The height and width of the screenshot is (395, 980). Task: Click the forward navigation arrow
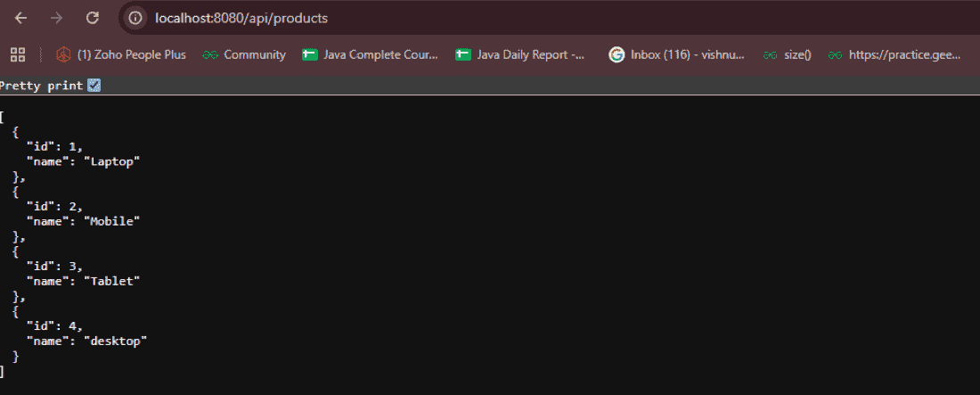point(56,18)
